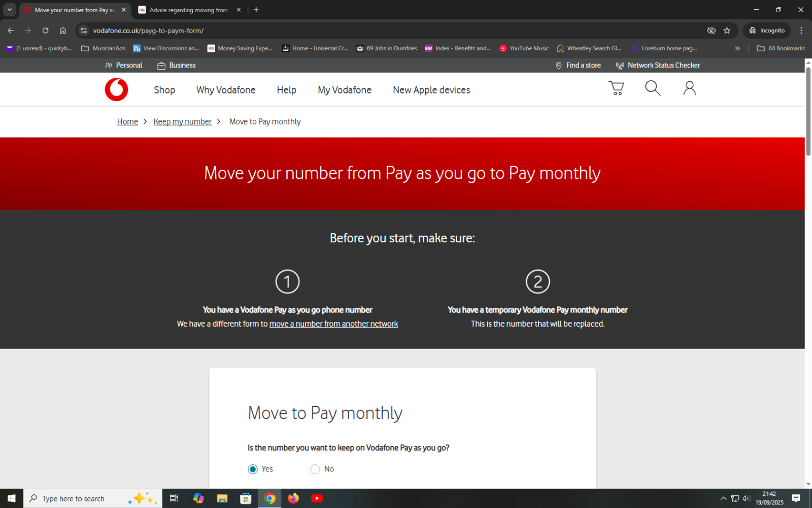Image resolution: width=812 pixels, height=508 pixels.
Task: Click the address bar URL
Action: pyautogui.click(x=148, y=30)
